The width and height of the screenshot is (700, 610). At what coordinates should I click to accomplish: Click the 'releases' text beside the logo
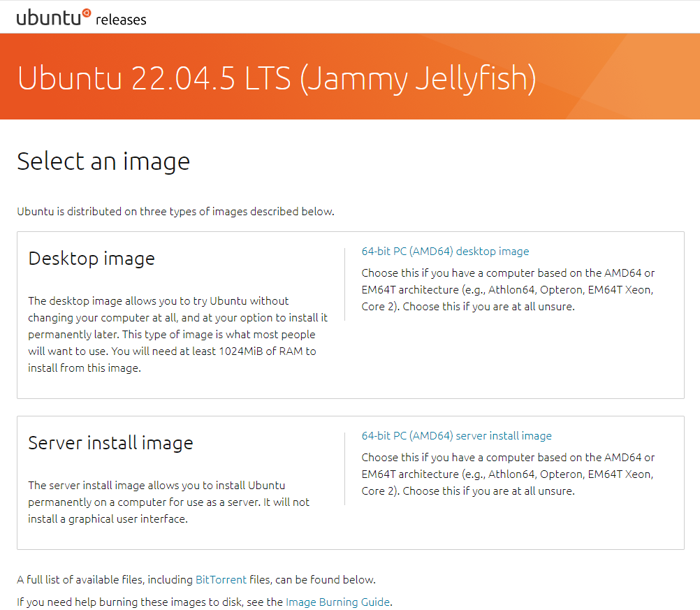121,20
